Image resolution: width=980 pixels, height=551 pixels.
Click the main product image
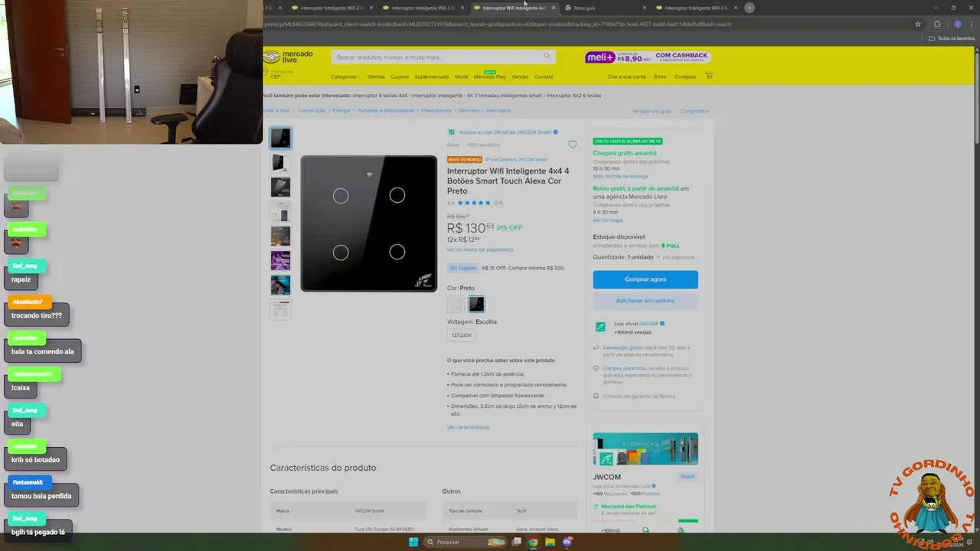[x=368, y=223]
